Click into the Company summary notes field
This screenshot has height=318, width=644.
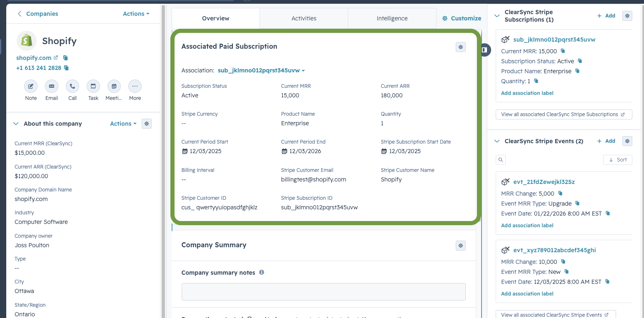pos(324,292)
